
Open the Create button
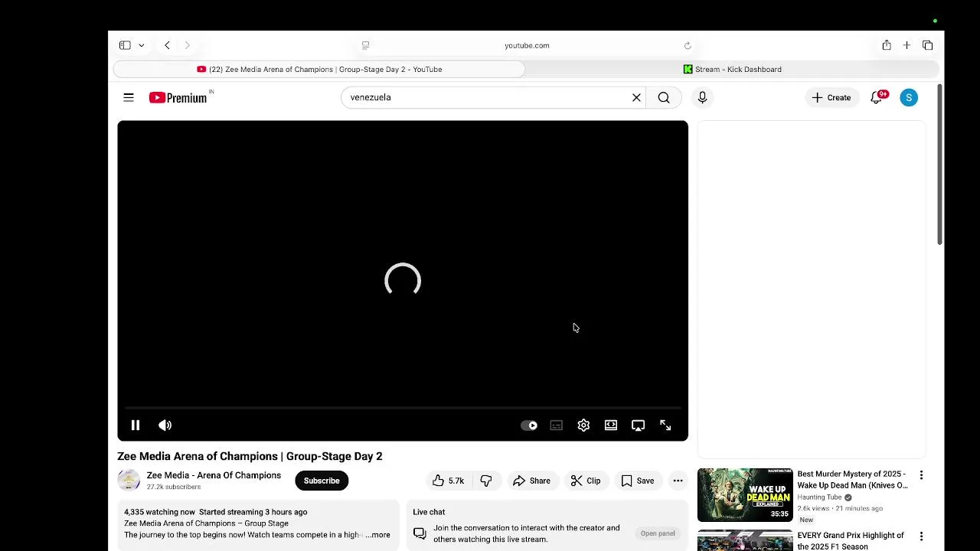pyautogui.click(x=831, y=97)
